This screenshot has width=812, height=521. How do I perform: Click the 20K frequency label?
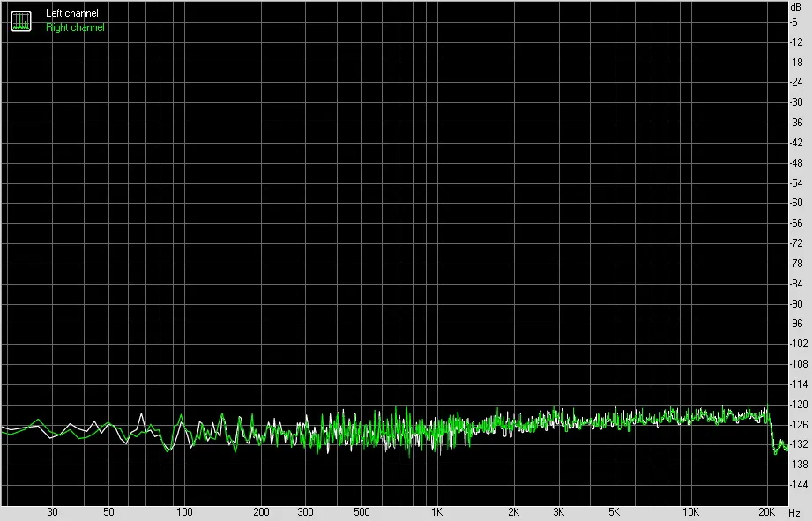point(766,512)
